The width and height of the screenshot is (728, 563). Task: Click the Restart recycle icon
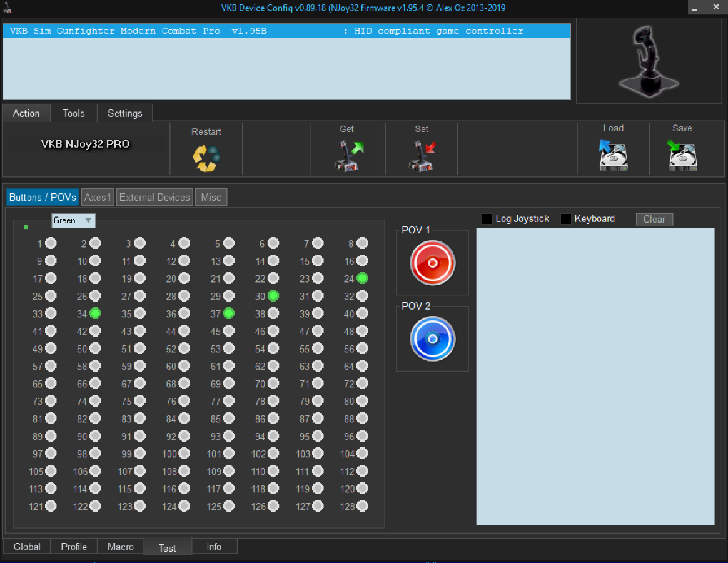206,158
